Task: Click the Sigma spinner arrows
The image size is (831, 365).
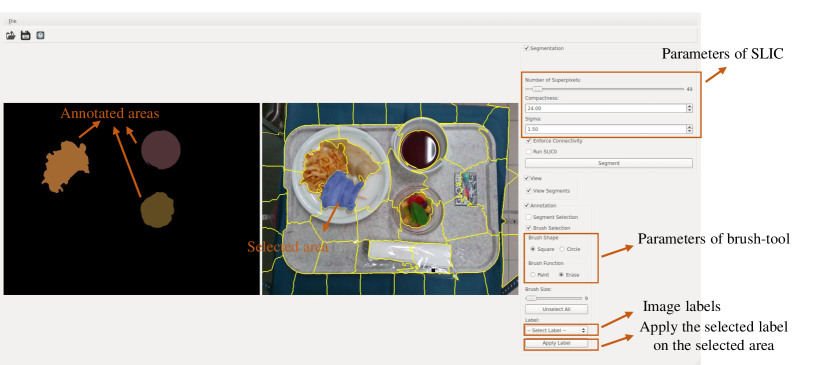Action: pos(689,129)
